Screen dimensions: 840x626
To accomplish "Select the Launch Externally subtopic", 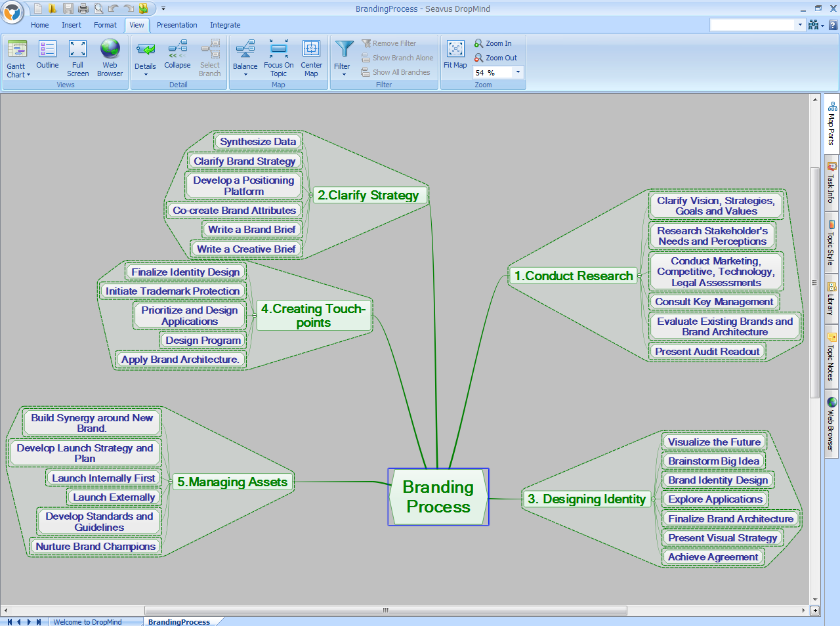I will tap(114, 497).
